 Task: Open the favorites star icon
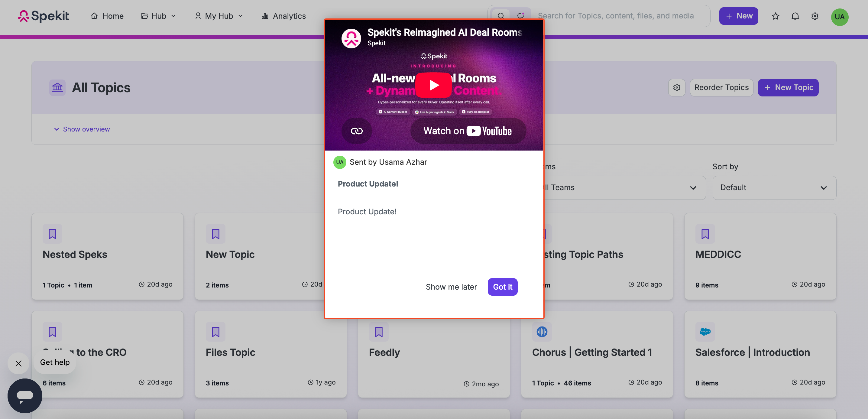[x=775, y=16]
